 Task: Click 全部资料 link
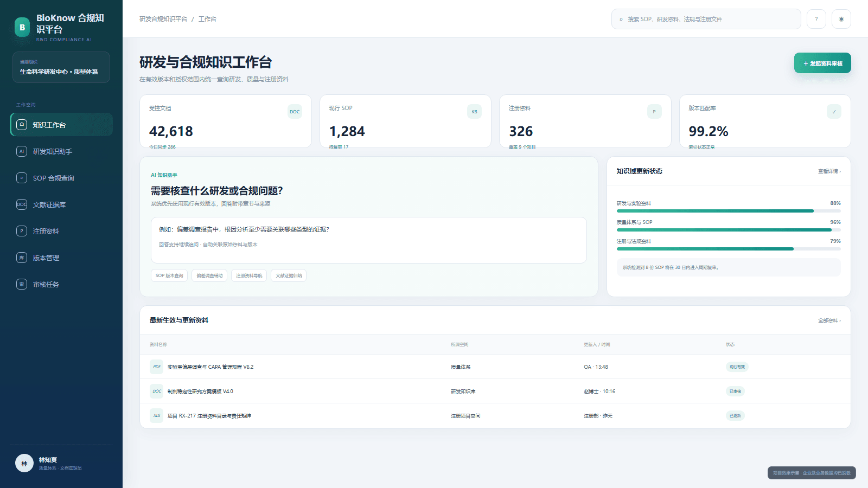829,320
